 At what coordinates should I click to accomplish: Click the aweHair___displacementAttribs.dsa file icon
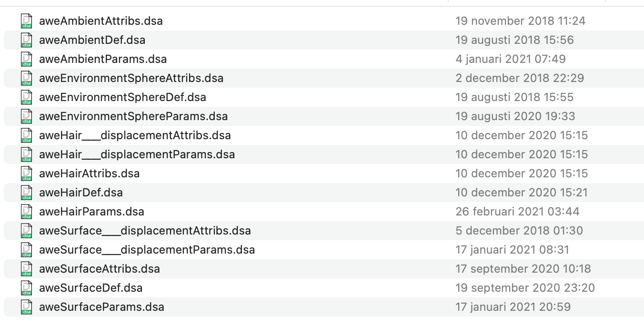pyautogui.click(x=27, y=135)
